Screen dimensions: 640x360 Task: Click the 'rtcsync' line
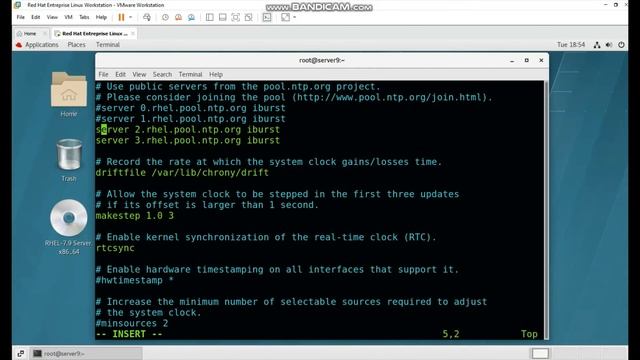[x=115, y=248]
